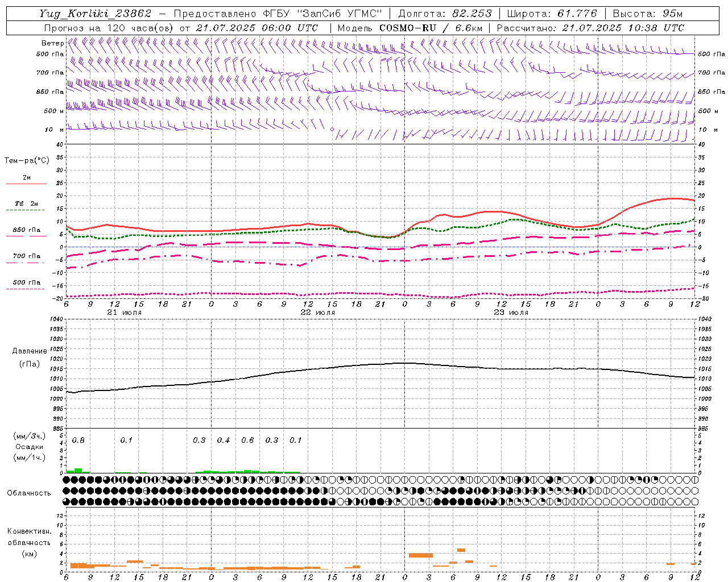Click the tallest green precipitation bar
728x582 pixels.
click(78, 471)
